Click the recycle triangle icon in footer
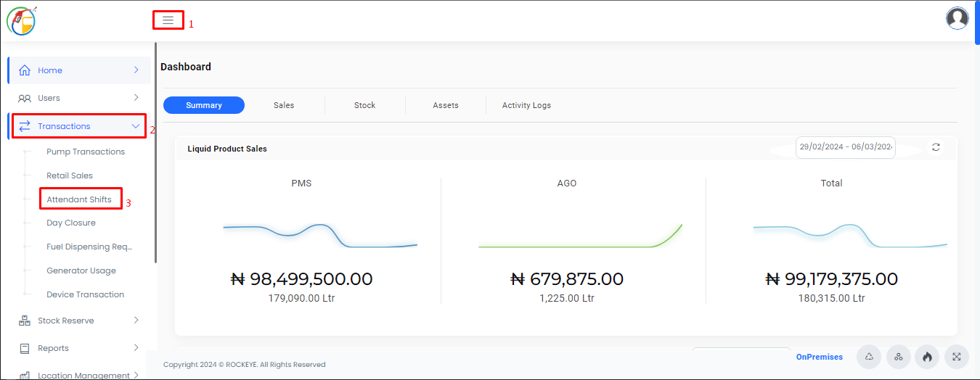Screen dimensions: 980x380 click(x=869, y=357)
